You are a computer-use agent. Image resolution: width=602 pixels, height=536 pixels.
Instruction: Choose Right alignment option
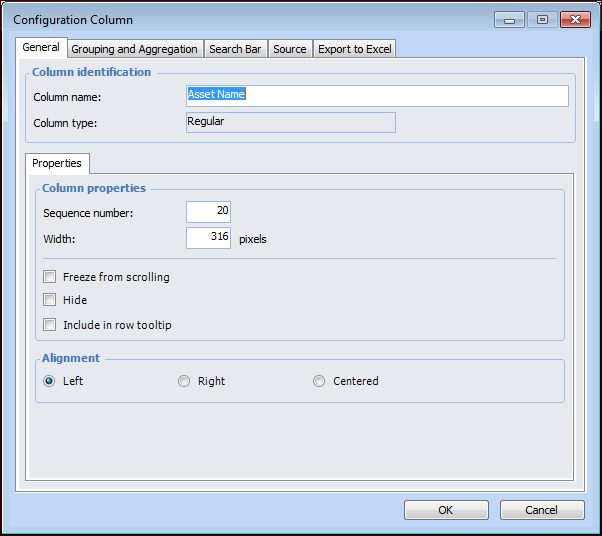click(184, 381)
